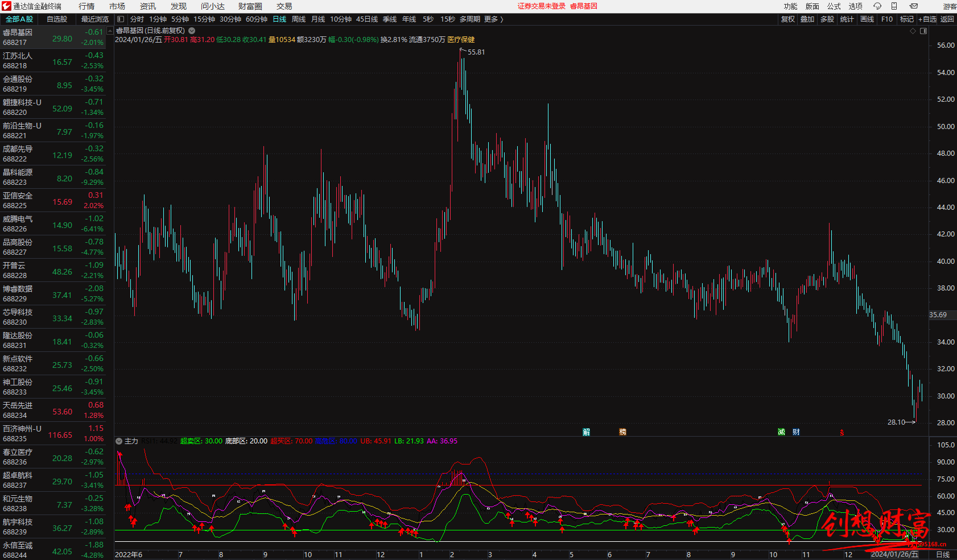The width and height of the screenshot is (957, 560).
Task: Select the 15秒 period
Action: [x=448, y=19]
